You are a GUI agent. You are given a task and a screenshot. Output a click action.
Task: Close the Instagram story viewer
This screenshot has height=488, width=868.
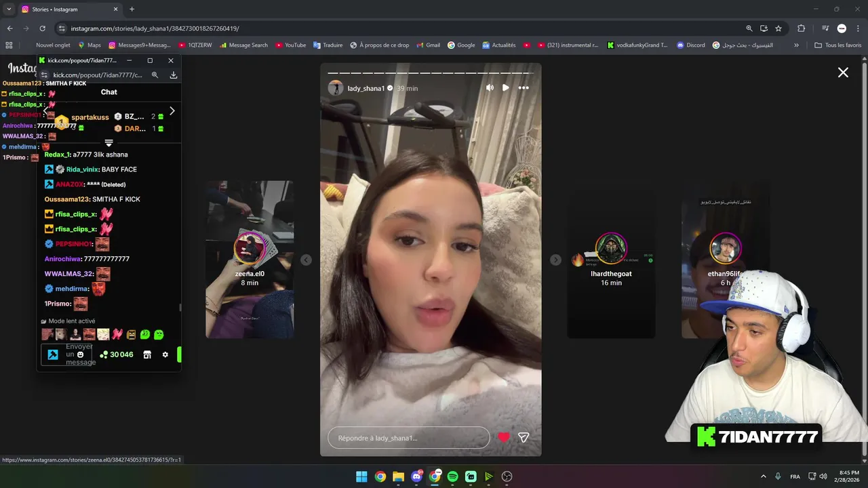843,73
